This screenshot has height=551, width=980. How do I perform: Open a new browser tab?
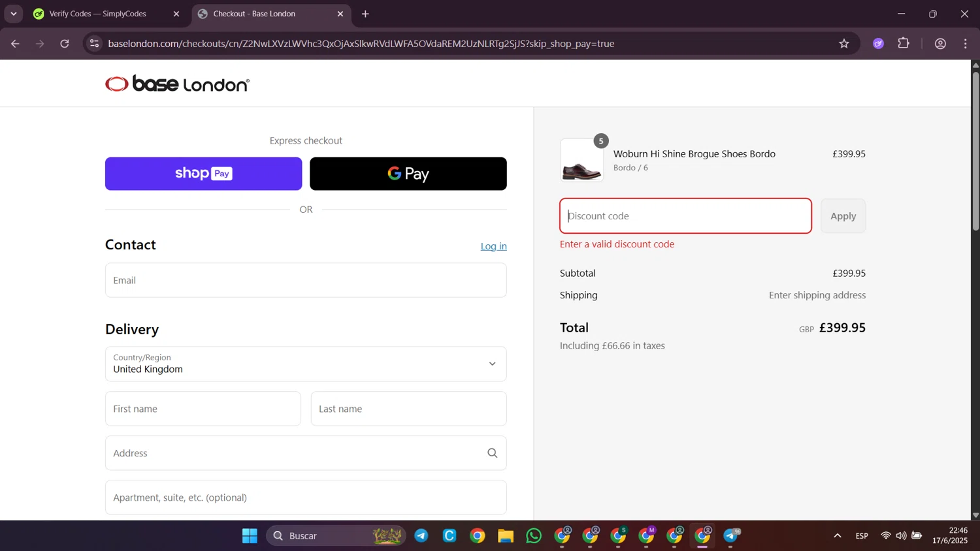365,14
